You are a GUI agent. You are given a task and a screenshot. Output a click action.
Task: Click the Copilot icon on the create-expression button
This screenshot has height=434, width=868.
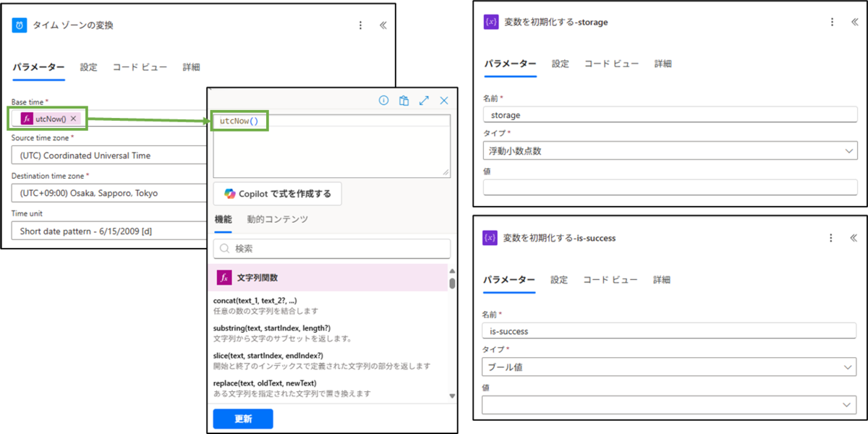[x=229, y=194]
